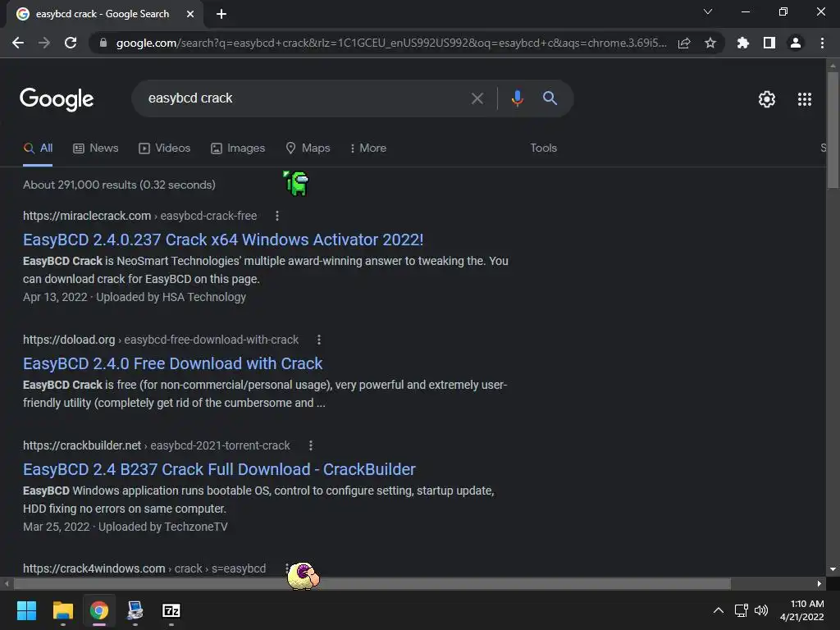840x630 pixels.
Task: Click the horizontal scrollbar thumb
Action: click(x=372, y=583)
